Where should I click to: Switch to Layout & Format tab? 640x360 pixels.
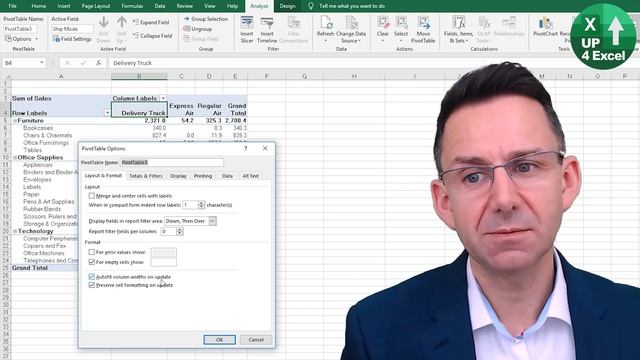tap(103, 176)
